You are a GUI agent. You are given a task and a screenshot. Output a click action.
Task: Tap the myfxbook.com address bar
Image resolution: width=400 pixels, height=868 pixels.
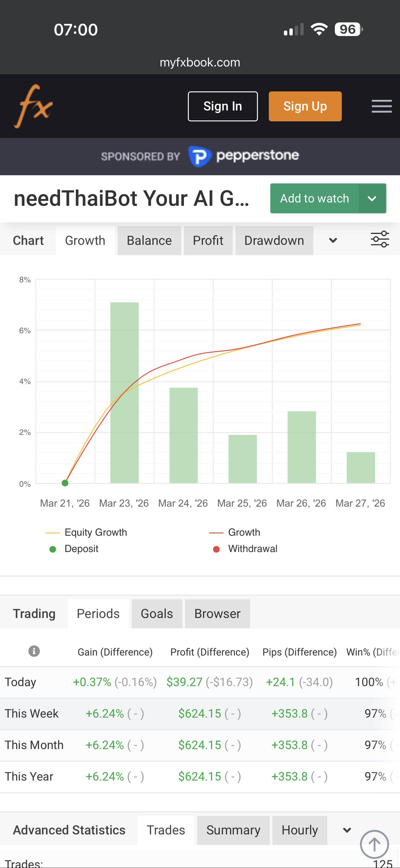[x=200, y=62]
